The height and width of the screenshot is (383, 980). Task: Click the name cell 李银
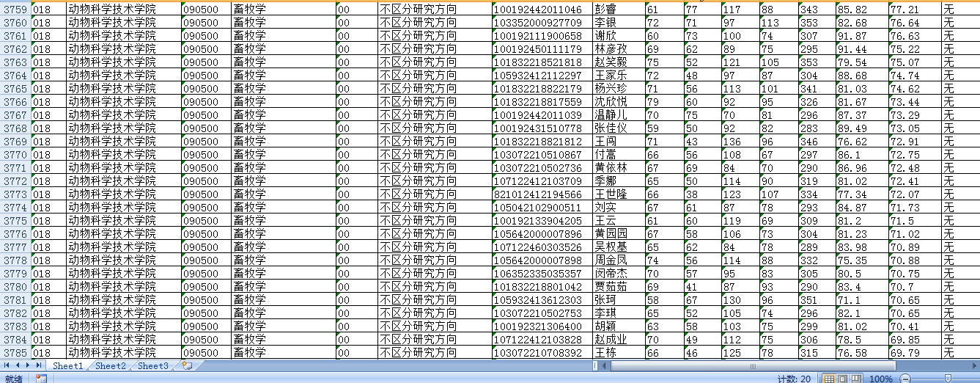618,23
